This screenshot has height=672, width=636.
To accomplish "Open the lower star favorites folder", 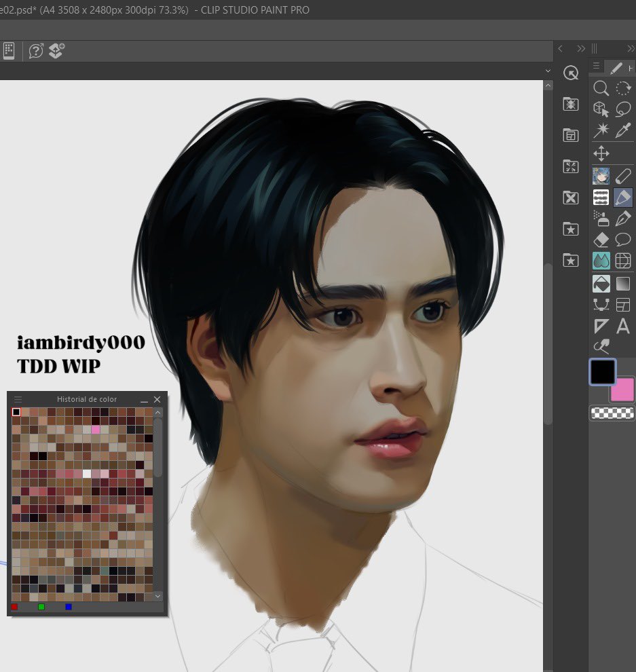I will (571, 260).
